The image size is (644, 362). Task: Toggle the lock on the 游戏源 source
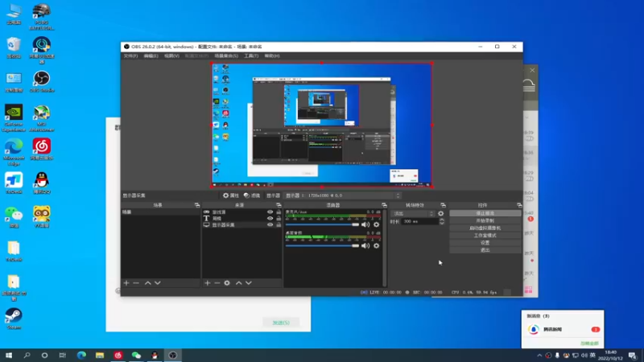point(279,212)
